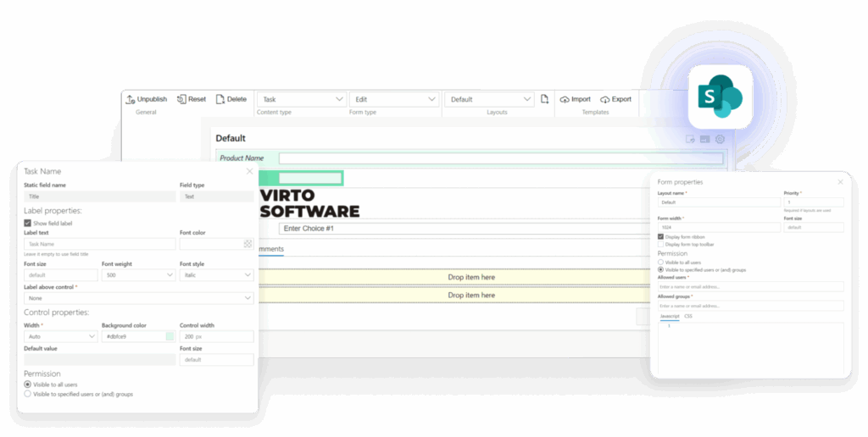Click the Reset icon in General group
Screen dimensions: 868x437
tap(181, 99)
